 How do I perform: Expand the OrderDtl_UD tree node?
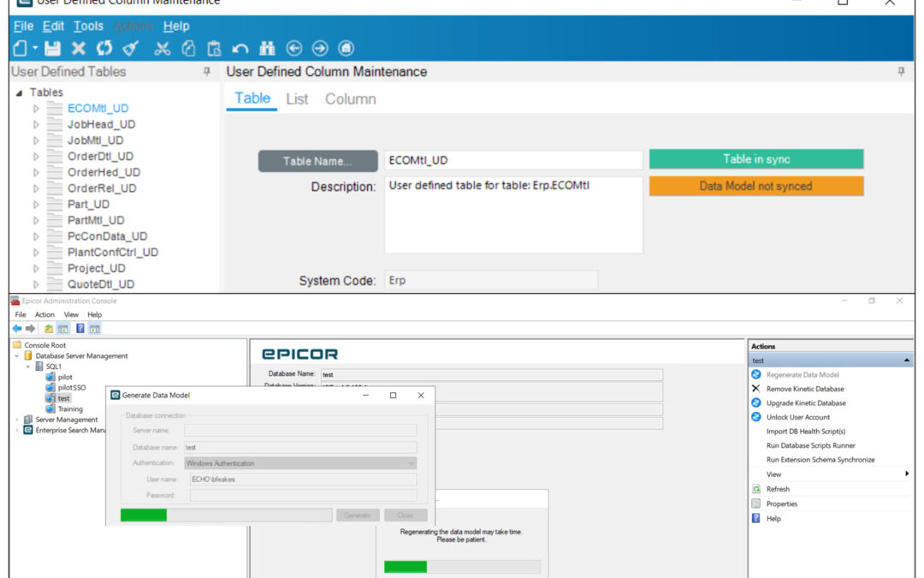[x=36, y=157]
